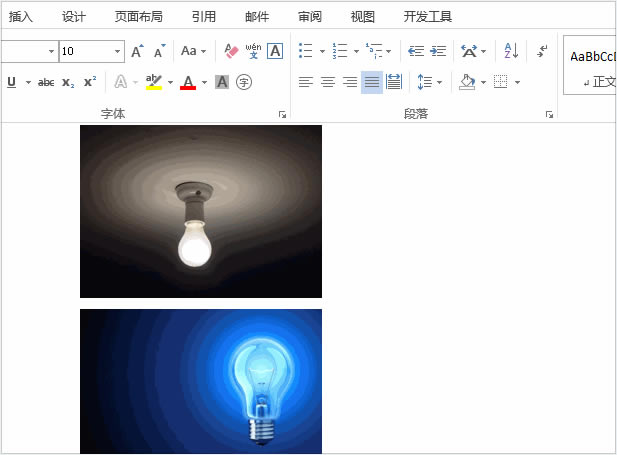This screenshot has height=455, width=617.
Task: Switch to the 审阅 tab
Action: (x=310, y=17)
